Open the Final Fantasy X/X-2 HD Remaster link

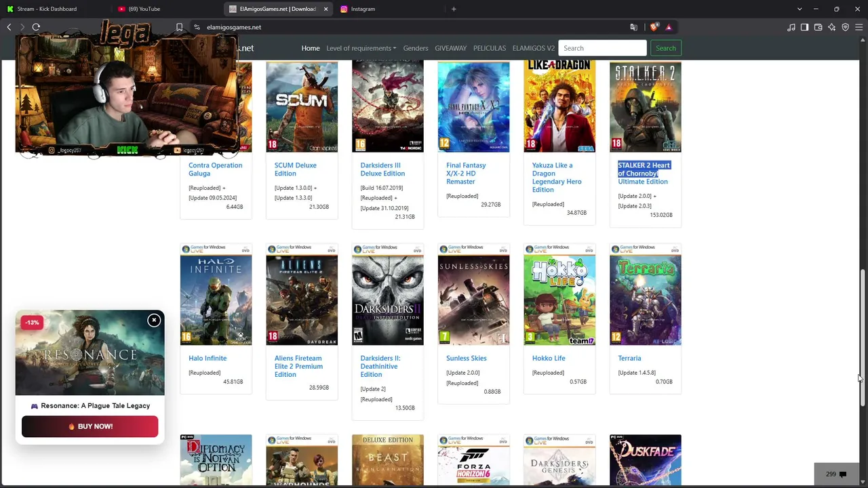[x=466, y=174]
